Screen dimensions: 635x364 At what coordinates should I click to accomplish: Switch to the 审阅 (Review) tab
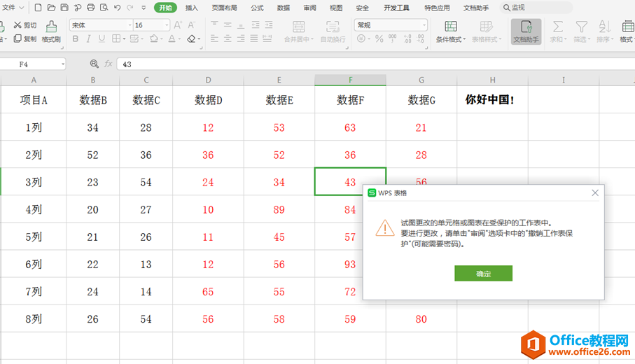(x=310, y=8)
